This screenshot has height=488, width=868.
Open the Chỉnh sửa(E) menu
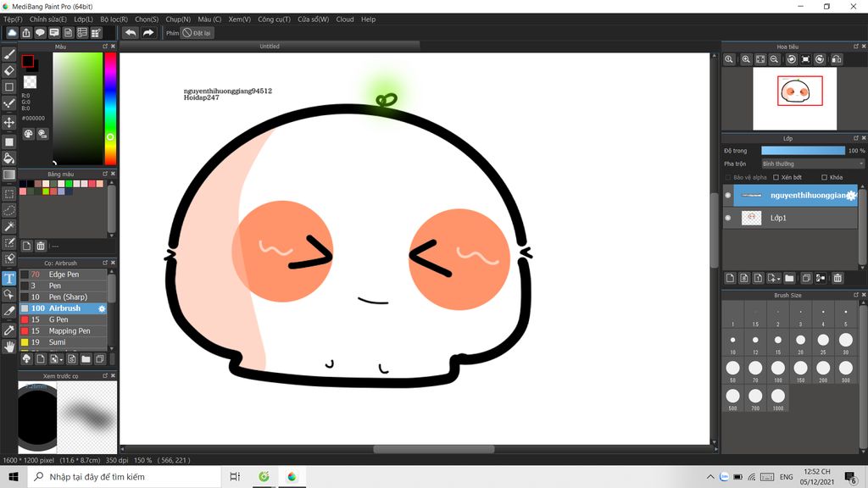[47, 19]
